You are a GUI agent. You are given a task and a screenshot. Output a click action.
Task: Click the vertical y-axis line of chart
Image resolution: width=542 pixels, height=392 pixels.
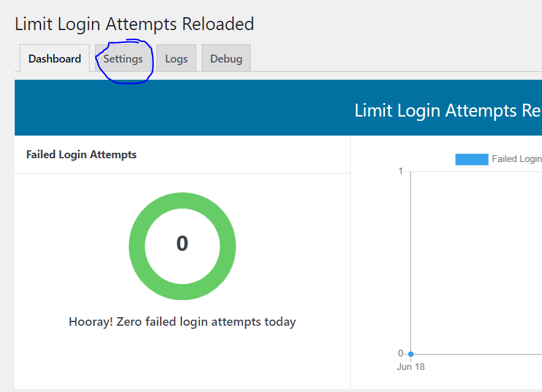pyautogui.click(x=411, y=263)
